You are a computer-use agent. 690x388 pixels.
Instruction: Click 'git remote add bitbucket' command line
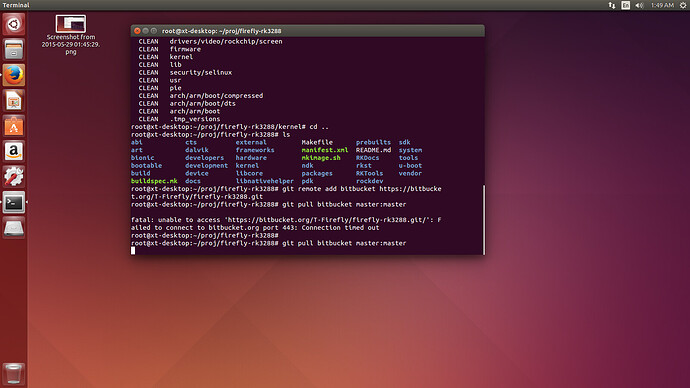click(x=286, y=189)
